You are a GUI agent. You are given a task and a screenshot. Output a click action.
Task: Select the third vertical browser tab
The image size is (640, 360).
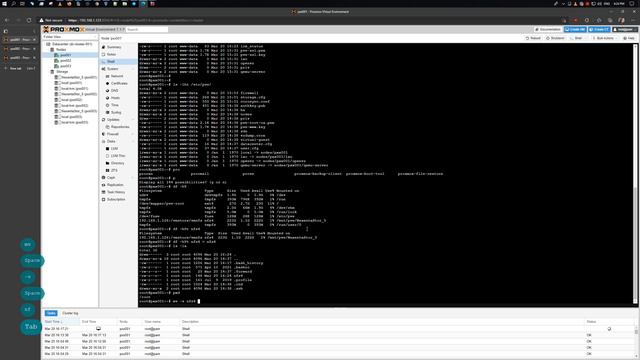click(x=19, y=58)
